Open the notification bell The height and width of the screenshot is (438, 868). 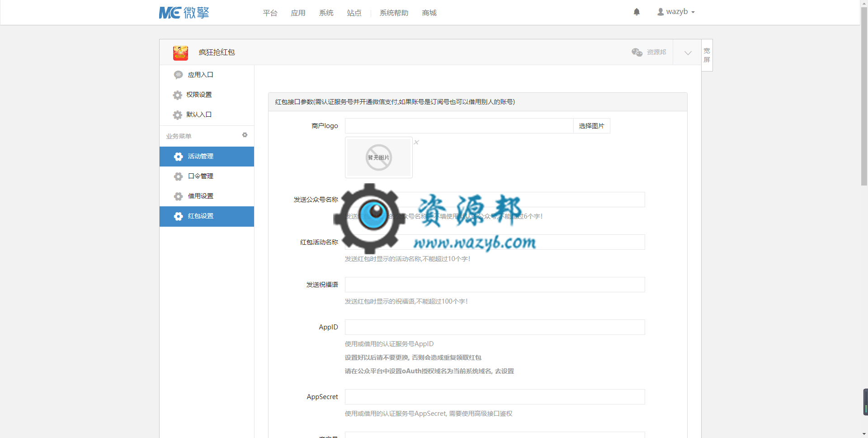coord(637,12)
